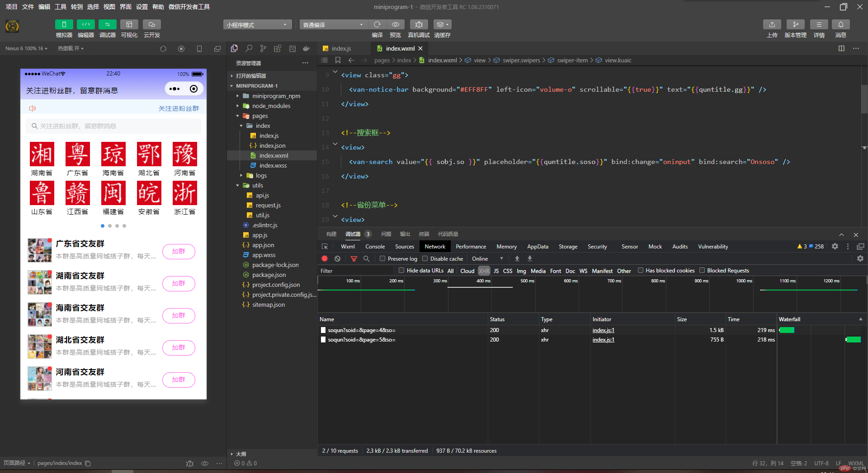Click the search box in simulator
This screenshot has width=868, height=473.
tap(113, 126)
